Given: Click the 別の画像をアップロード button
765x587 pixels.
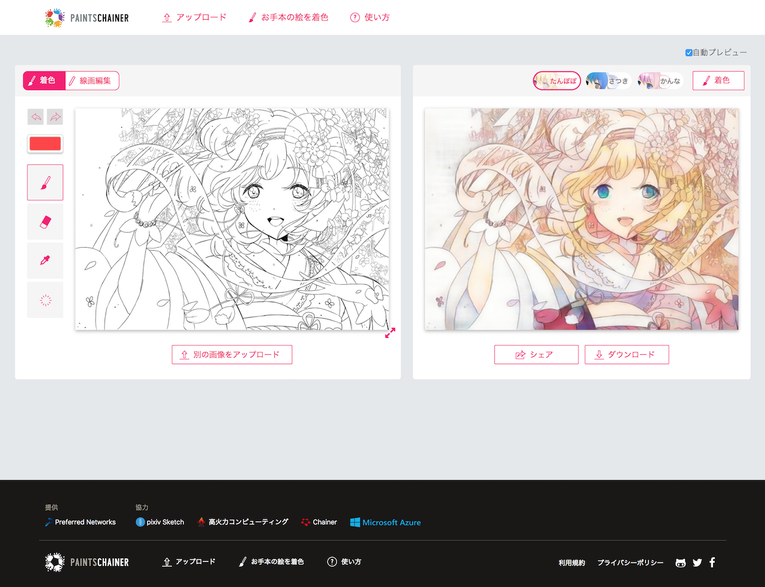Looking at the screenshot, I should [x=232, y=355].
